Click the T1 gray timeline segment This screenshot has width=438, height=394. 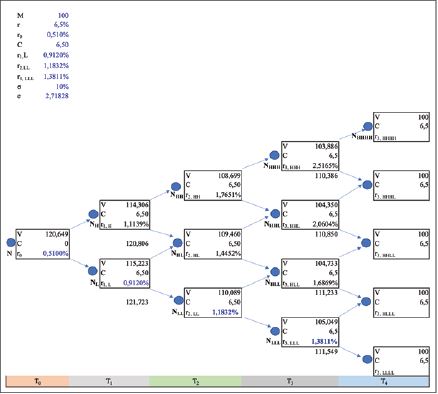(109, 381)
